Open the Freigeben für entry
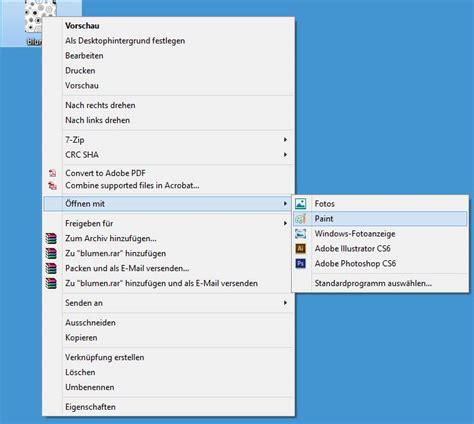The image size is (474, 424). click(168, 223)
